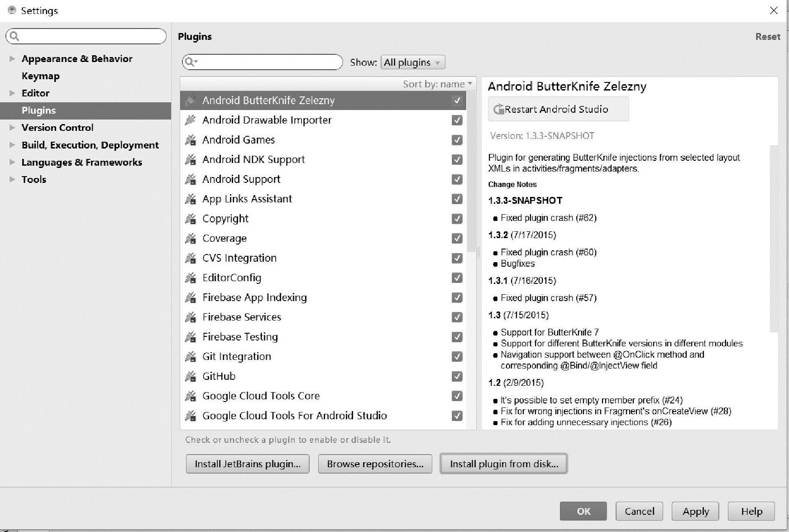
Task: Expand the Appearance & Behavior section arrow
Action: tap(12, 58)
